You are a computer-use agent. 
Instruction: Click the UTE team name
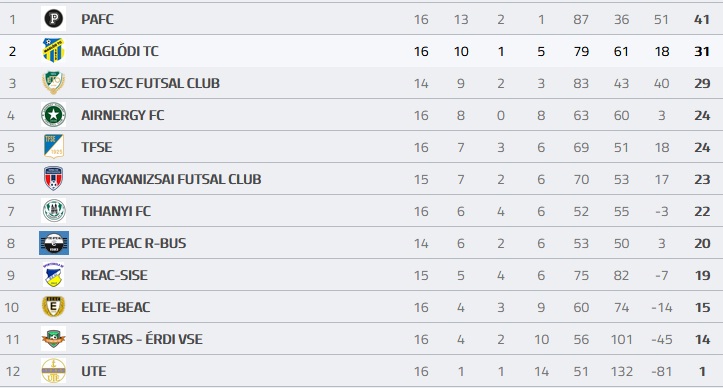pyautogui.click(x=94, y=371)
